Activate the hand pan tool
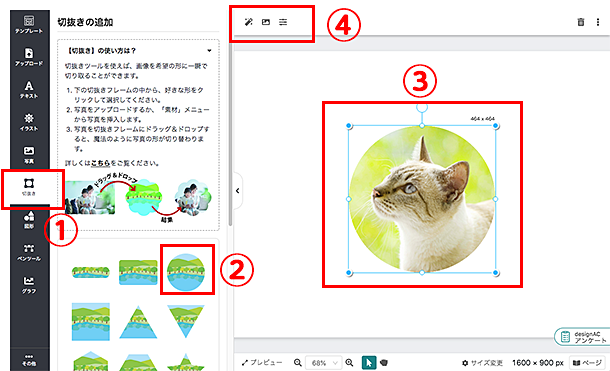The image size is (610, 371). [x=384, y=362]
